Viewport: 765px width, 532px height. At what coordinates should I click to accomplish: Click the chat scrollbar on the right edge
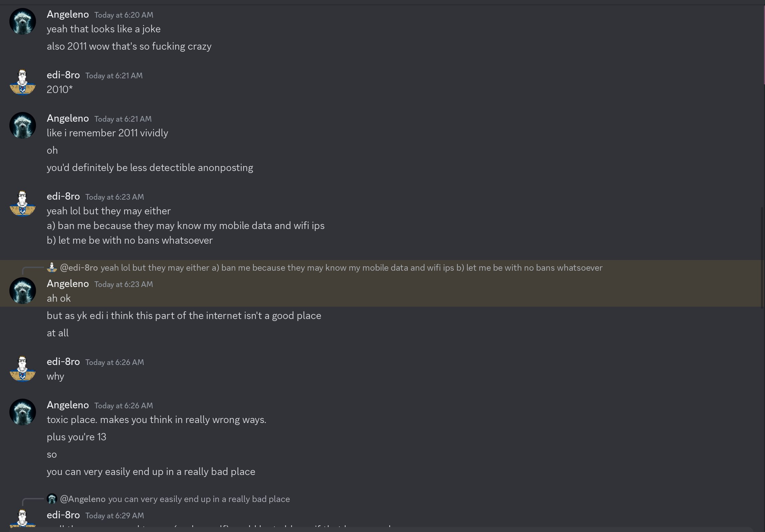tap(763, 257)
